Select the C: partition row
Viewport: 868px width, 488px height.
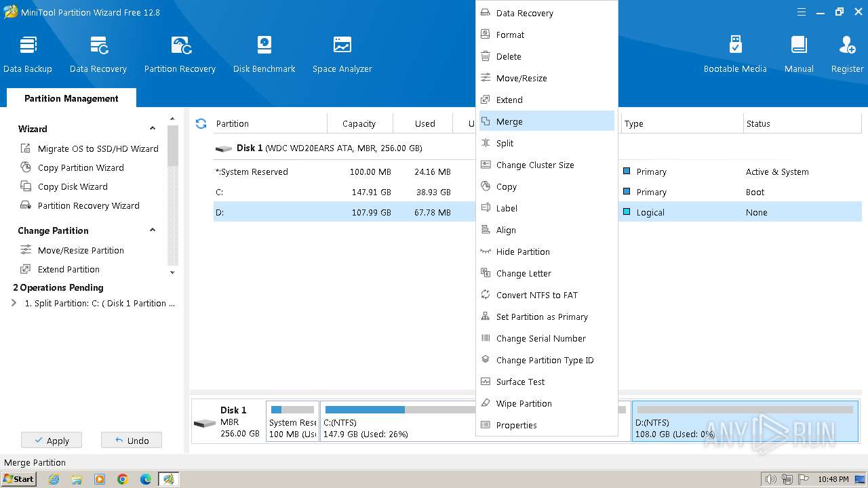pos(344,192)
